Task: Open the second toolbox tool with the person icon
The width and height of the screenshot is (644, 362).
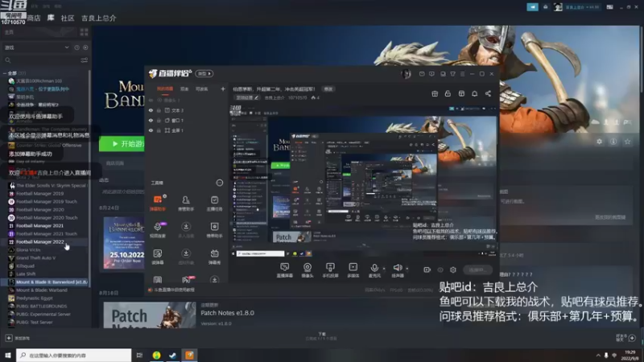Action: coord(186,204)
